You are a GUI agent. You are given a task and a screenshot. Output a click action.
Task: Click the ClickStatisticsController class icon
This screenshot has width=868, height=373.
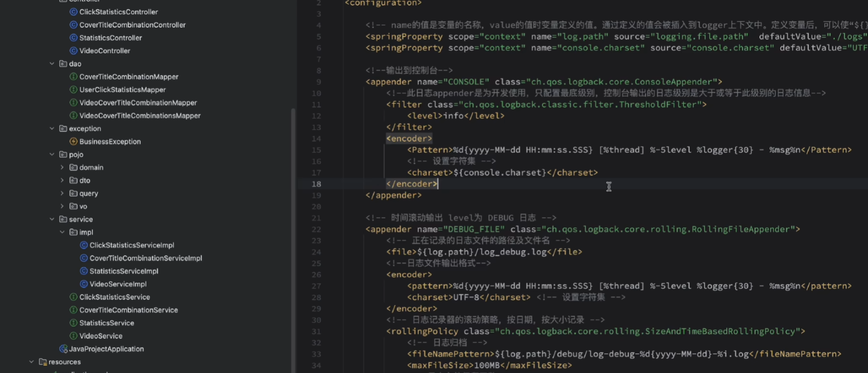74,12
